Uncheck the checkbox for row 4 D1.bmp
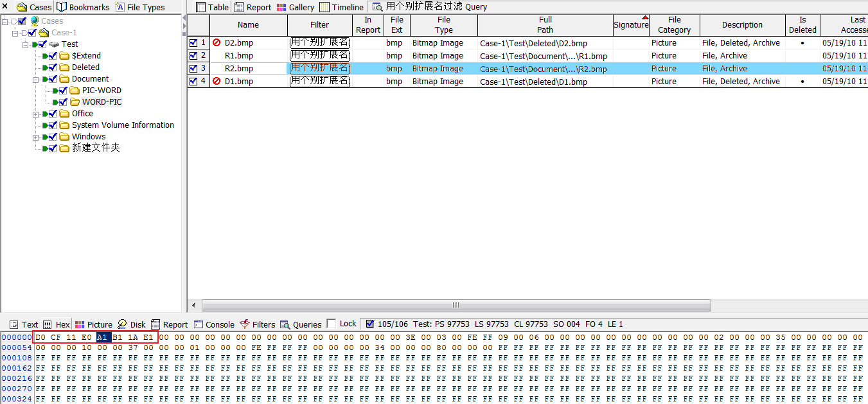This screenshot has height=404, width=868. (x=193, y=82)
